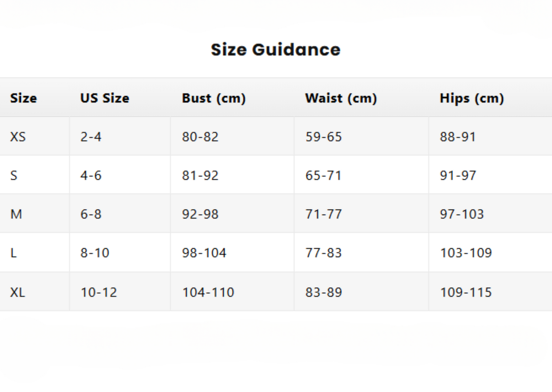Image resolution: width=552 pixels, height=392 pixels.
Task: Click US size 10-12 cell
Action: (x=99, y=292)
